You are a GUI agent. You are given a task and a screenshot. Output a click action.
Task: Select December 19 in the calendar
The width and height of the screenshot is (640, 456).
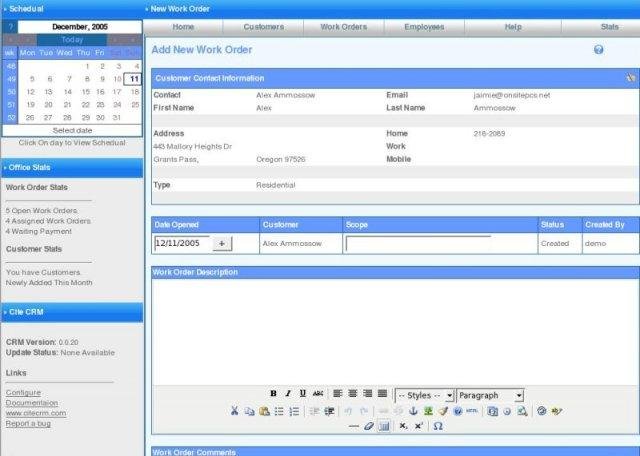tap(33, 104)
